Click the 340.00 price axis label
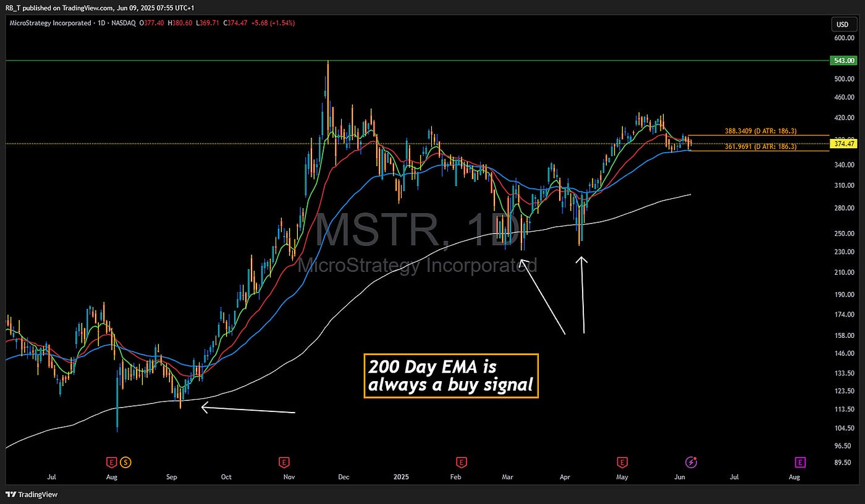The height and width of the screenshot is (504, 865). click(844, 165)
